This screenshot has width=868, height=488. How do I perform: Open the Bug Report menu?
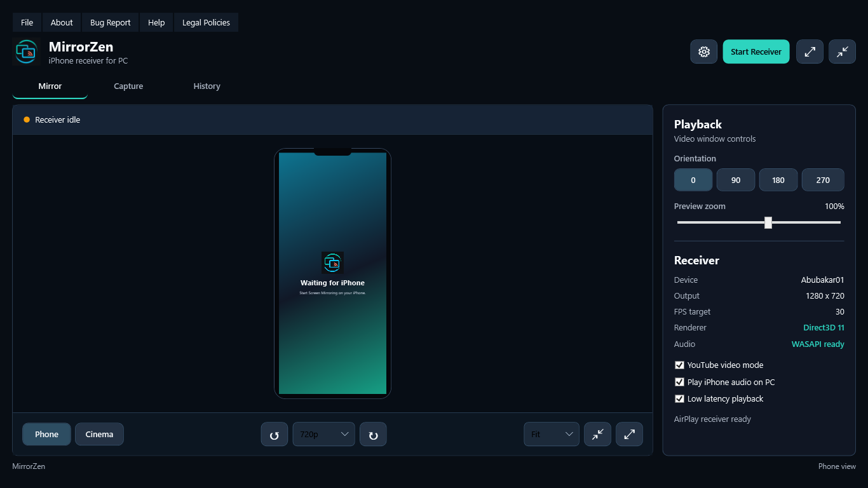[111, 22]
